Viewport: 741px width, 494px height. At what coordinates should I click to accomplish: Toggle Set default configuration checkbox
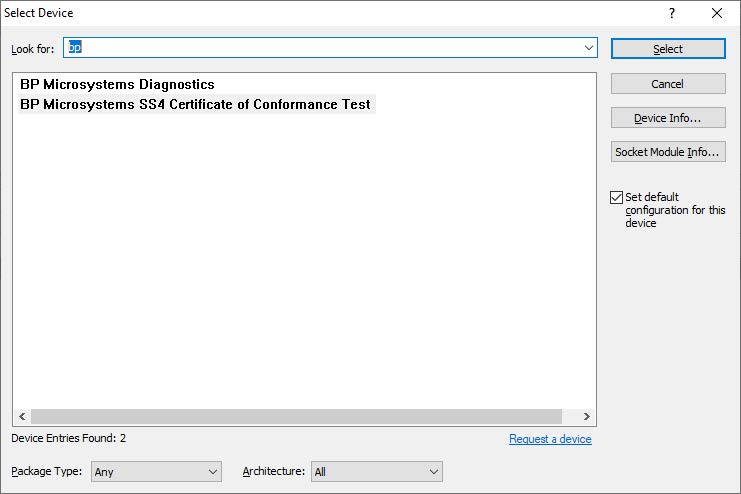click(616, 197)
